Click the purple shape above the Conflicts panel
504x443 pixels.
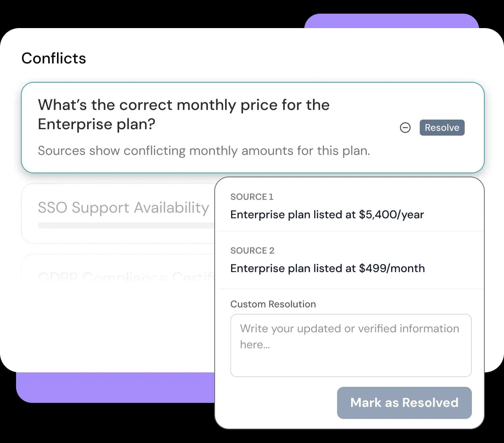[391, 21]
